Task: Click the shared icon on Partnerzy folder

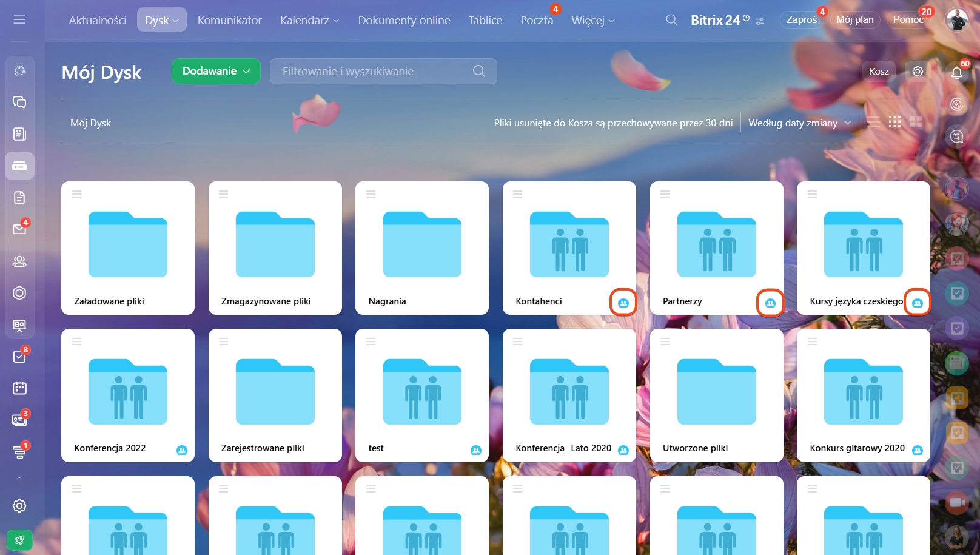Action: 770,303
